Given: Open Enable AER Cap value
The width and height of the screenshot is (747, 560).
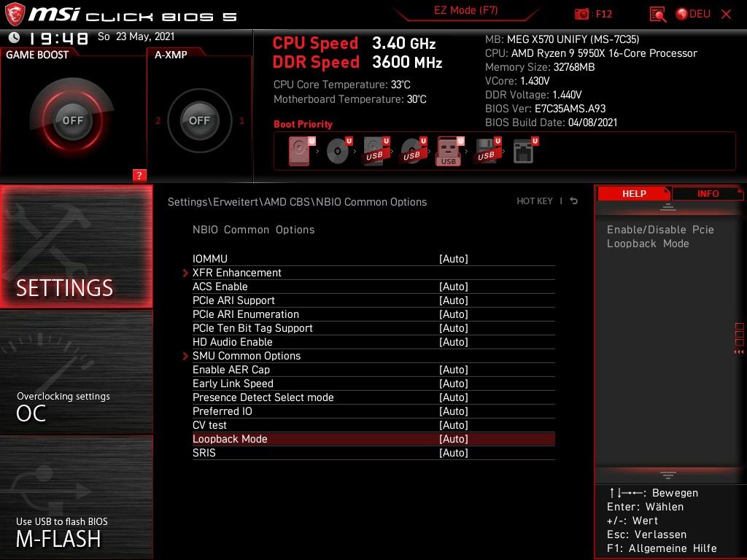Looking at the screenshot, I should pos(454,370).
